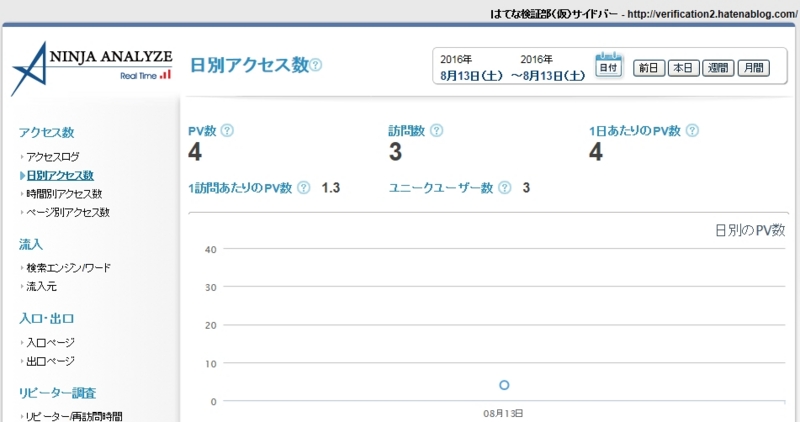The width and height of the screenshot is (800, 422).
Task: Click the 08月13日 data point on the chart
Action: pyautogui.click(x=504, y=385)
